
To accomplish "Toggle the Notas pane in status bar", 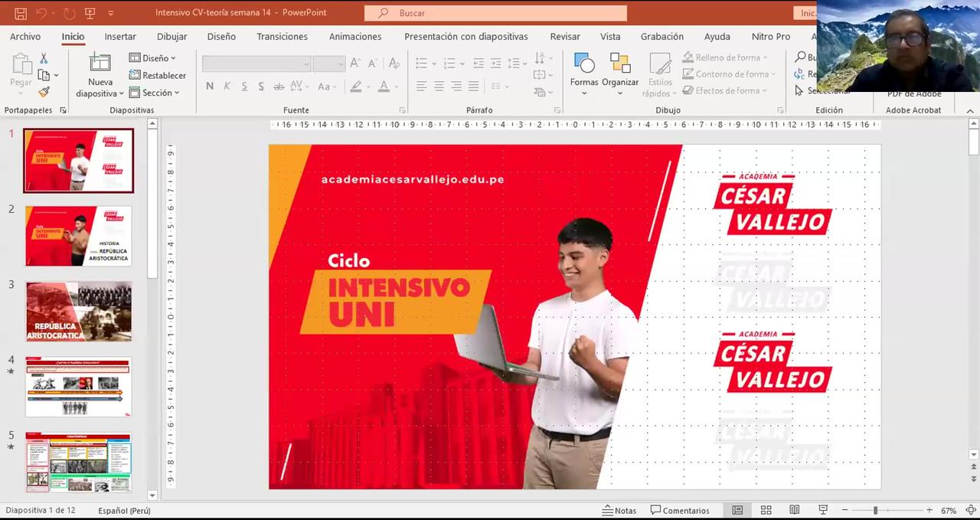I will point(619,510).
